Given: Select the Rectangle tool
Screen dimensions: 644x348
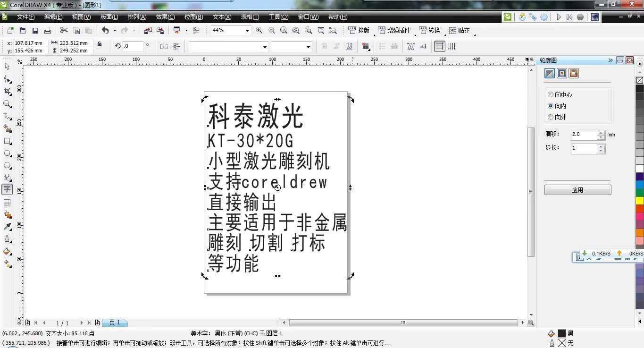Looking at the screenshot, I should click(7, 141).
